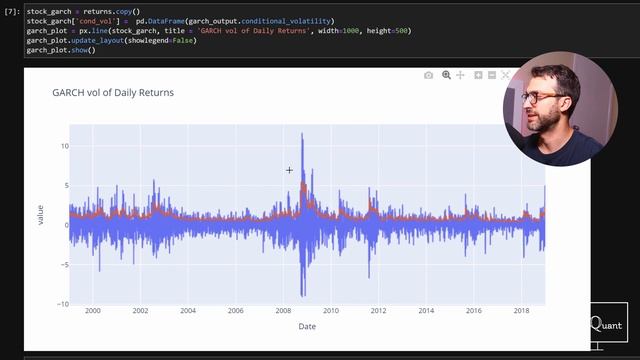Click x-axis tick label 2008
The width and height of the screenshot is (640, 360).
coord(283,311)
